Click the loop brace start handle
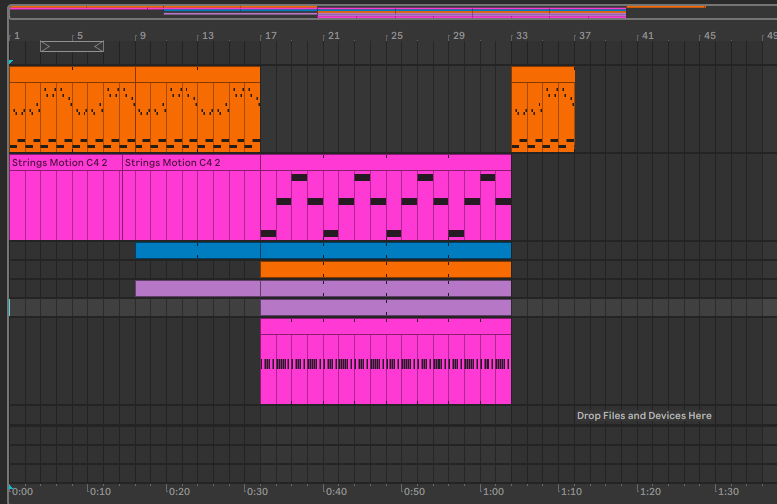Screen dimensions: 777x504 [x=46, y=46]
